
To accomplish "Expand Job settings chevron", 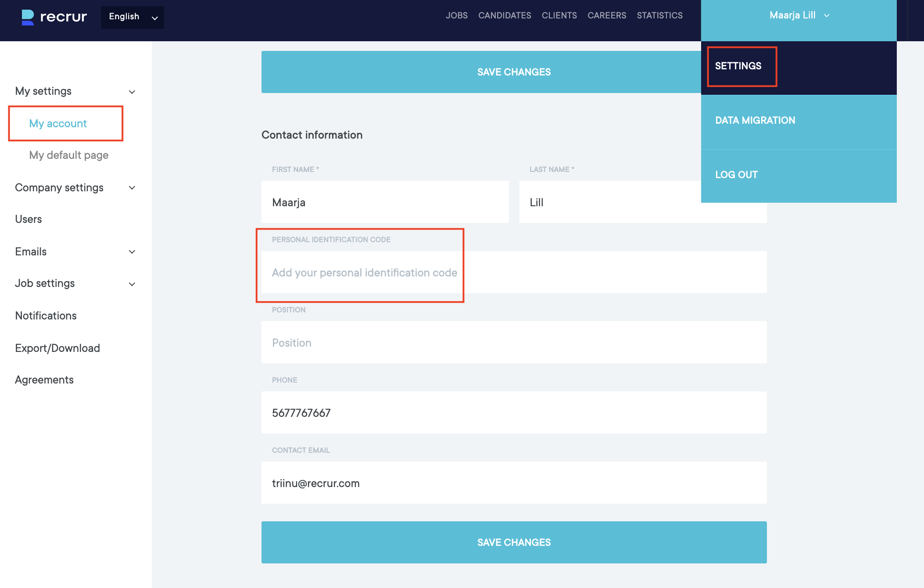I will click(x=132, y=284).
